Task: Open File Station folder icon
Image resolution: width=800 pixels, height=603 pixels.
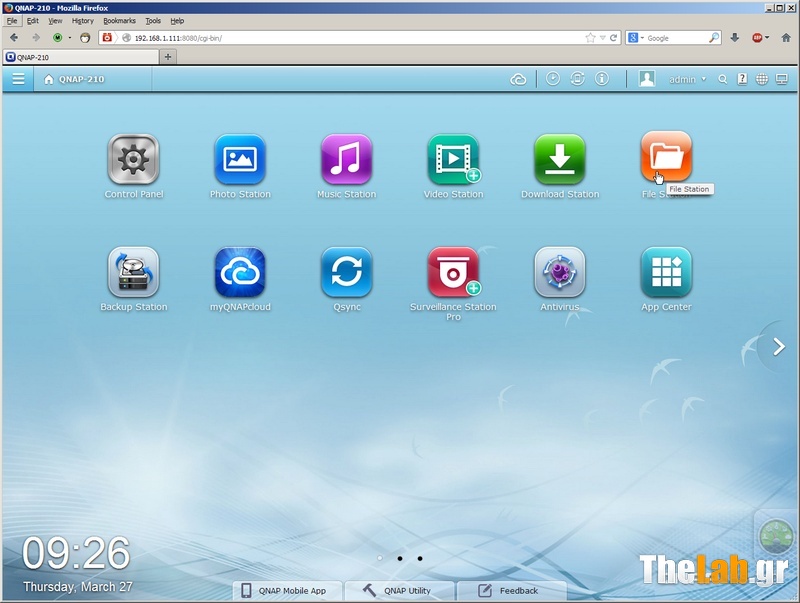Action: coord(666,157)
